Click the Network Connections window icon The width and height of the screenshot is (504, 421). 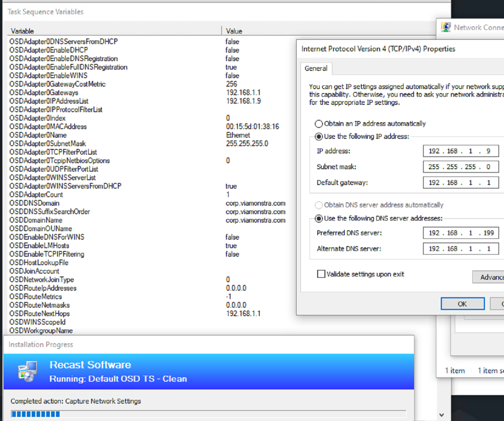point(446,27)
